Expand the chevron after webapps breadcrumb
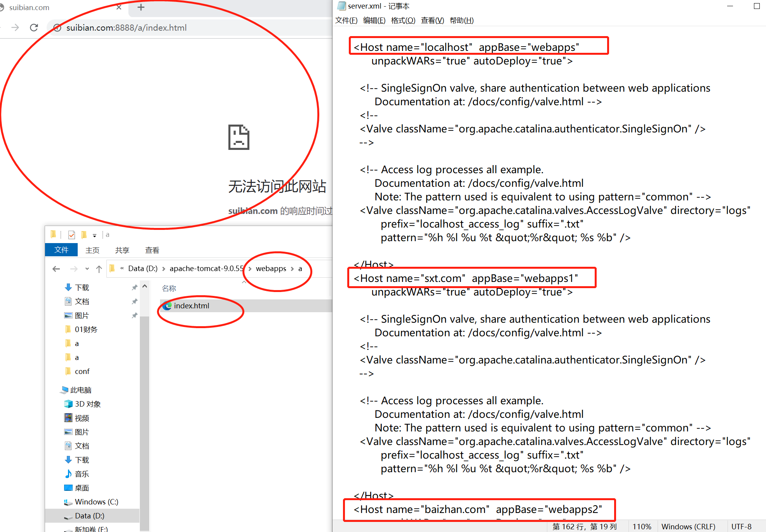The width and height of the screenshot is (766, 532). click(x=292, y=269)
